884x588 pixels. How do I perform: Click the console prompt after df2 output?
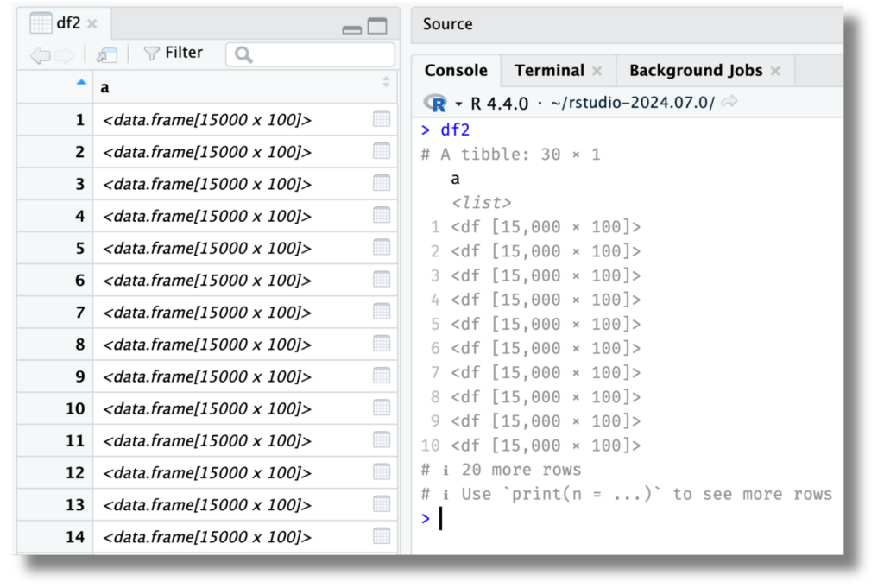(442, 519)
